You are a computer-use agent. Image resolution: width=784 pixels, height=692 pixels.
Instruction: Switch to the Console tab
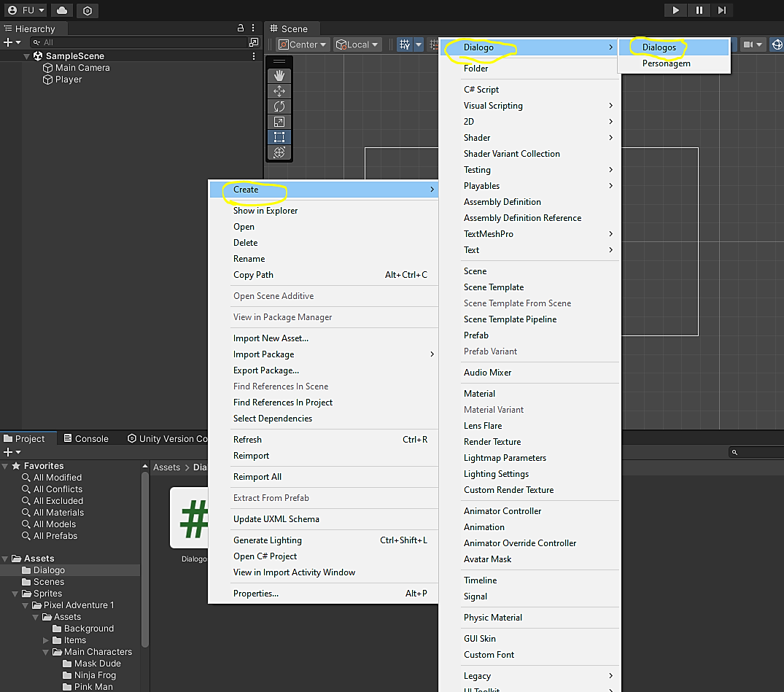tap(85, 438)
